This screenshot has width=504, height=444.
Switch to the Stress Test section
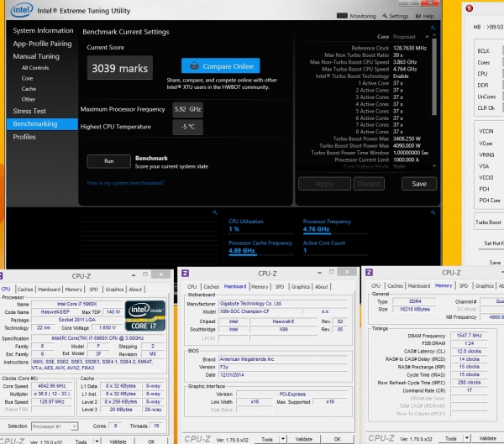[x=29, y=111]
